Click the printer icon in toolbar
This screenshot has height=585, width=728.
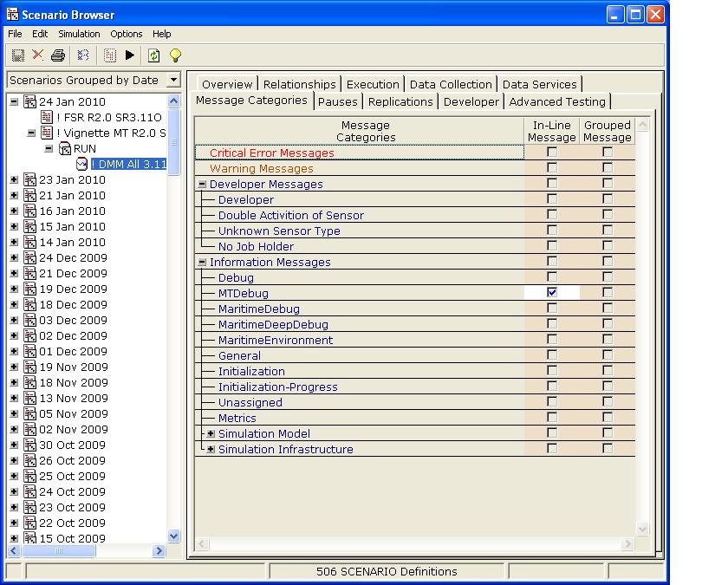pyautogui.click(x=58, y=55)
